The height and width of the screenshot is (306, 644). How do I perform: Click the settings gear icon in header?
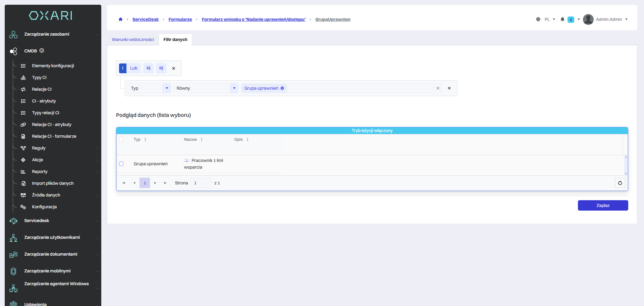point(538,19)
